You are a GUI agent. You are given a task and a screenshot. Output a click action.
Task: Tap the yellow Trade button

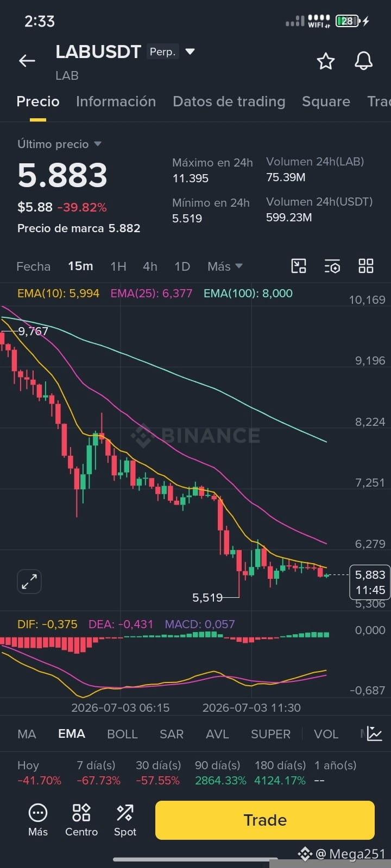point(265,820)
